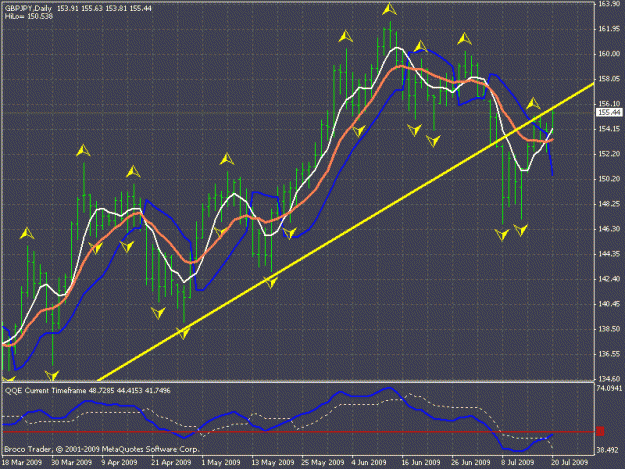
Task: Select the 8 Jul 2009 date label
Action: click(x=517, y=462)
